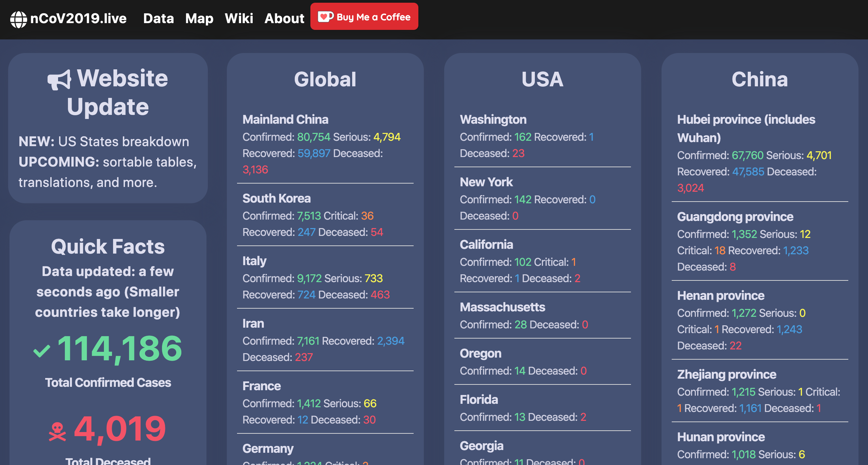The height and width of the screenshot is (465, 868).
Task: Select the Hunan province title
Action: tap(721, 437)
